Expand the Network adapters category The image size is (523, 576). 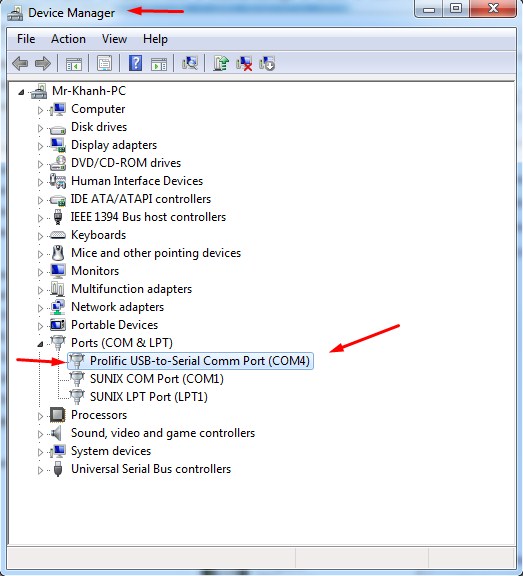coord(40,308)
